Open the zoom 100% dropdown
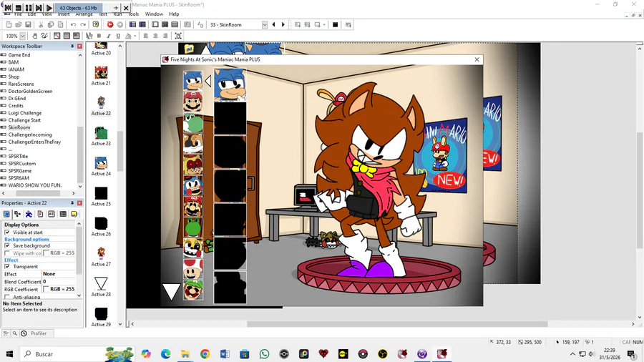 tap(23, 36)
